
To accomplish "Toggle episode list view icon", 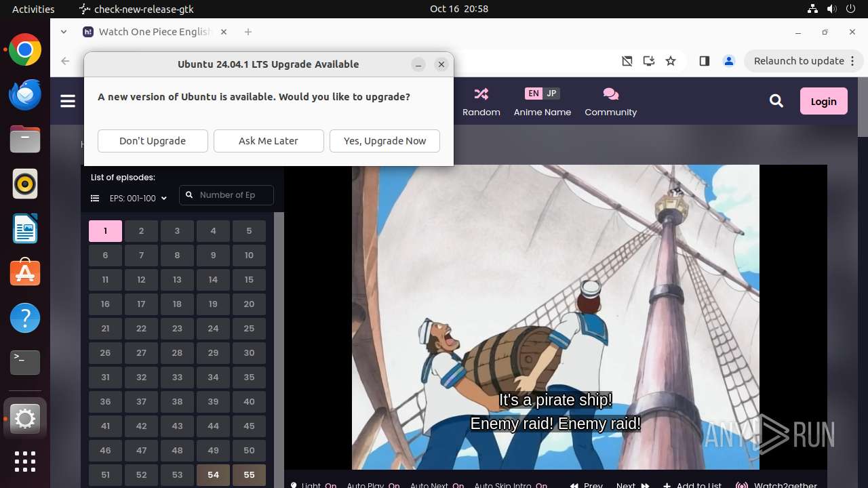I will (95, 199).
